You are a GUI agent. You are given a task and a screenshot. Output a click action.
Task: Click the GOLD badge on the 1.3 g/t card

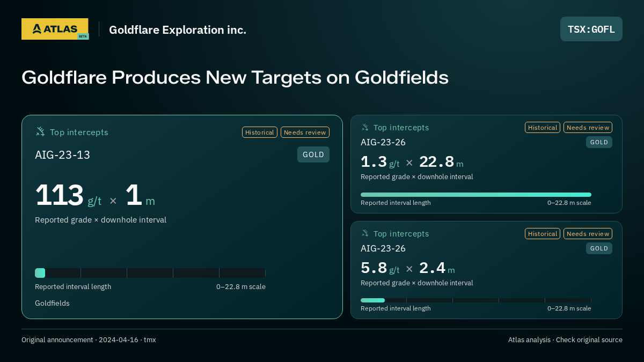(x=599, y=142)
